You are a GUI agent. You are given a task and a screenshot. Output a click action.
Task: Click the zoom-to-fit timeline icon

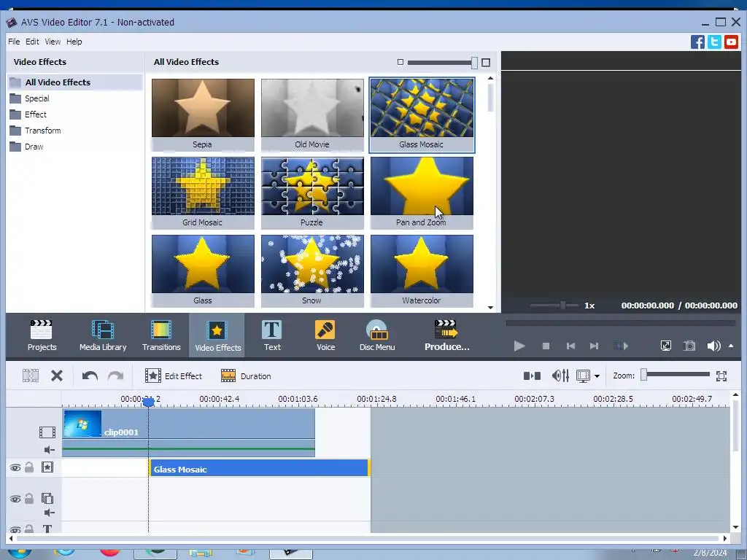pos(721,376)
